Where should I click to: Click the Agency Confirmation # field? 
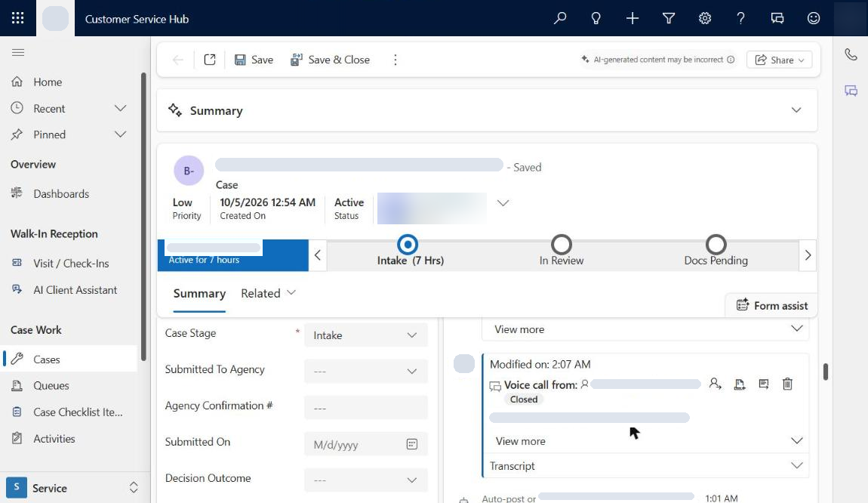[x=366, y=408]
